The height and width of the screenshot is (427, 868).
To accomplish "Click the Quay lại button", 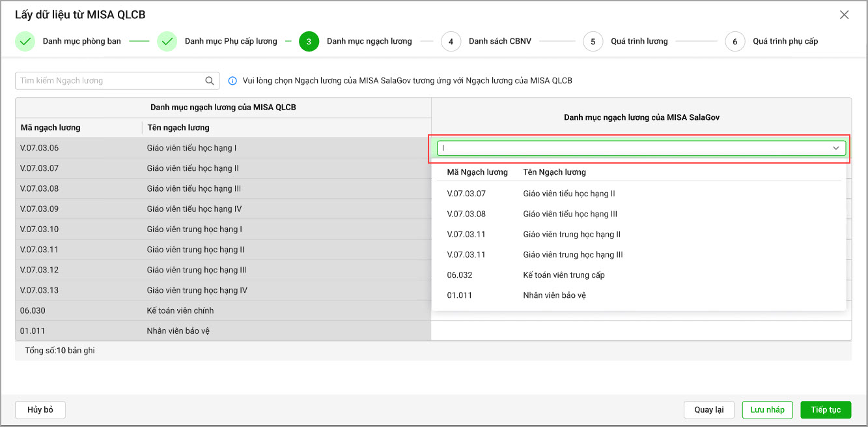I will (x=708, y=409).
